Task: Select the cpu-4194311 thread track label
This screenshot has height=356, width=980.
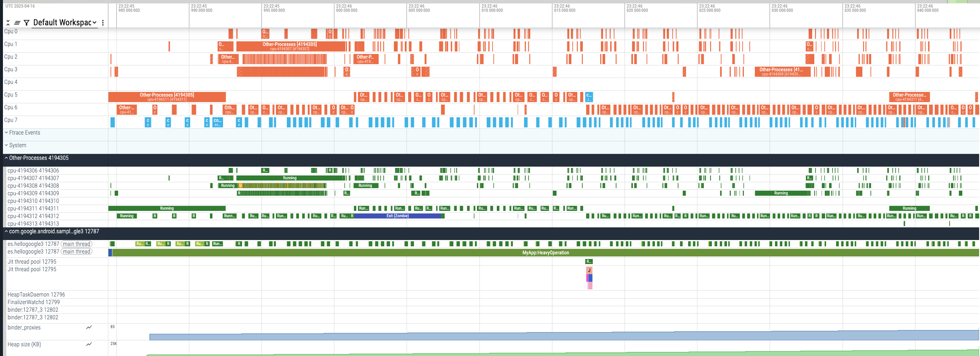Action: tap(33, 208)
